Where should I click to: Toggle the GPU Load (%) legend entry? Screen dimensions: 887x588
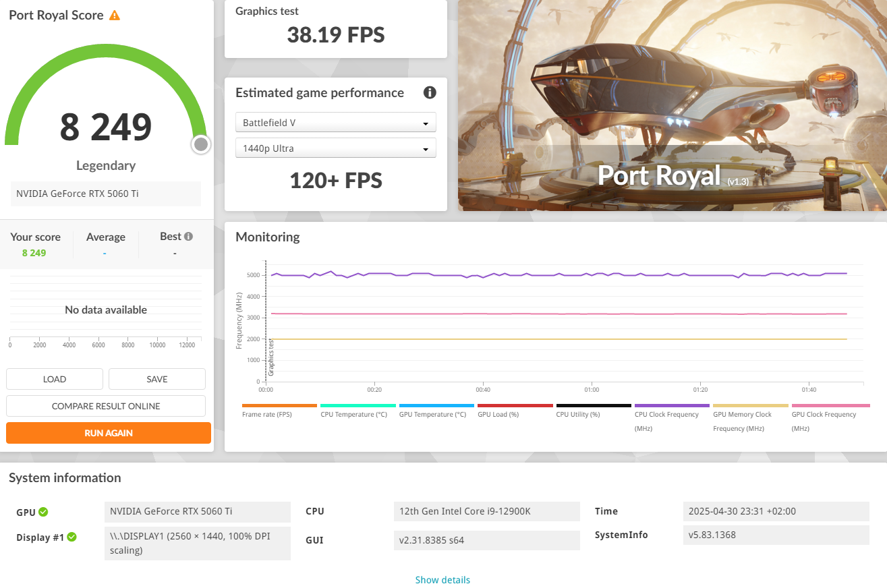click(x=515, y=411)
